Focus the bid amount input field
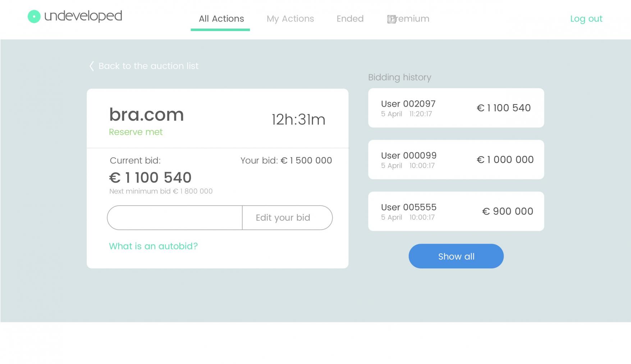This screenshot has height=364, width=631. (175, 218)
